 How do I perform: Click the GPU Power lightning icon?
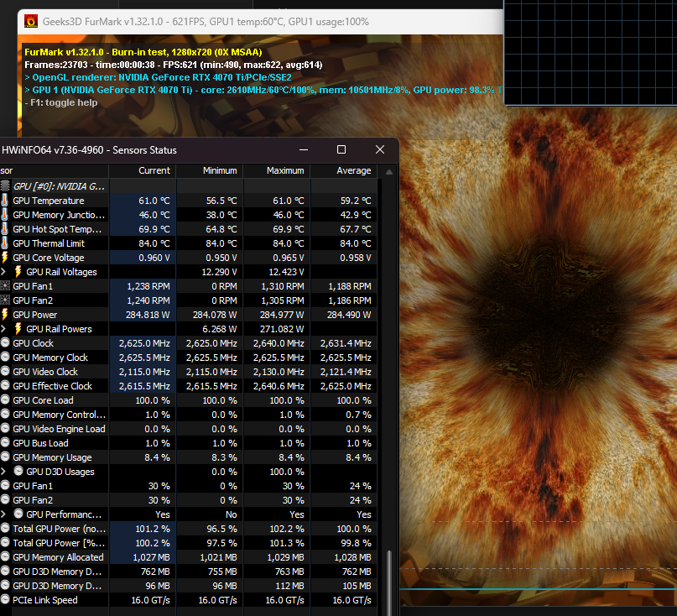[5, 314]
